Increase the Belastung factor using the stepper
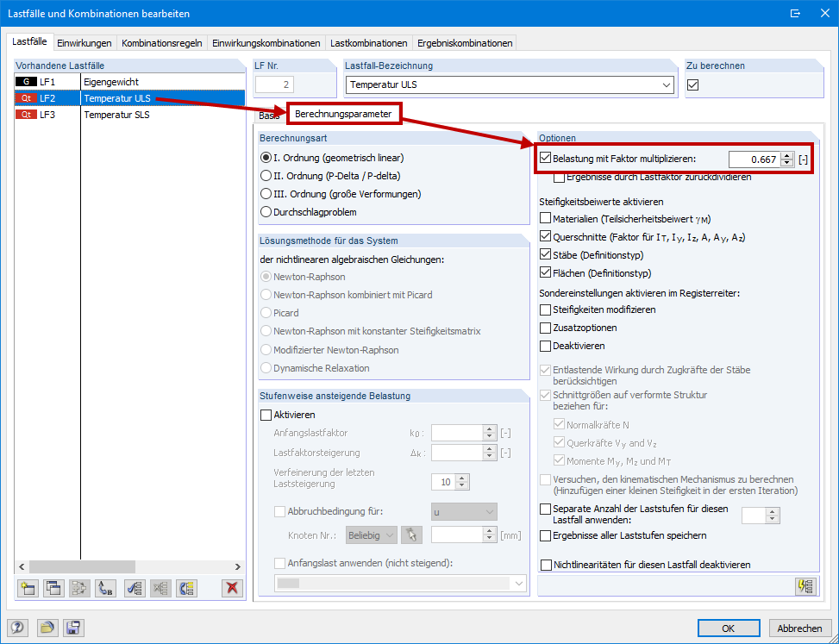839x644 pixels. pyautogui.click(x=786, y=155)
